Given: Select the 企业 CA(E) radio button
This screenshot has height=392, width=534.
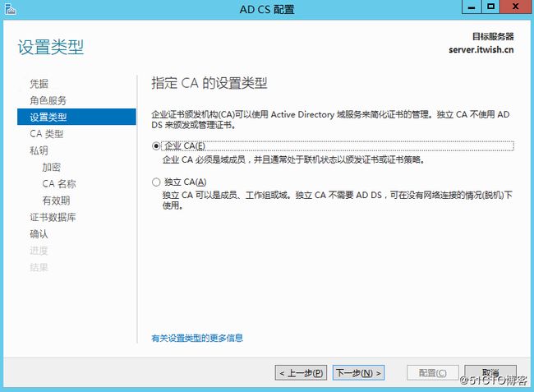Looking at the screenshot, I should coord(156,146).
